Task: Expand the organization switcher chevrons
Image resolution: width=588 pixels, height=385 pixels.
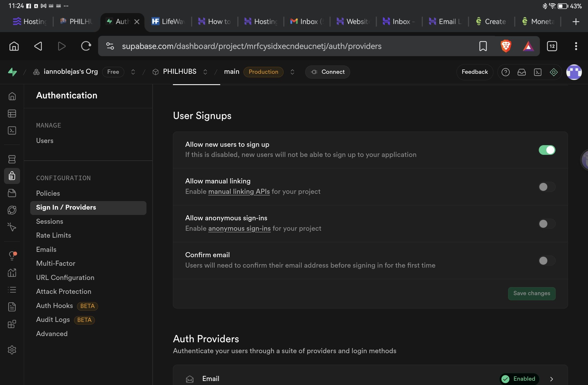Action: (x=133, y=72)
